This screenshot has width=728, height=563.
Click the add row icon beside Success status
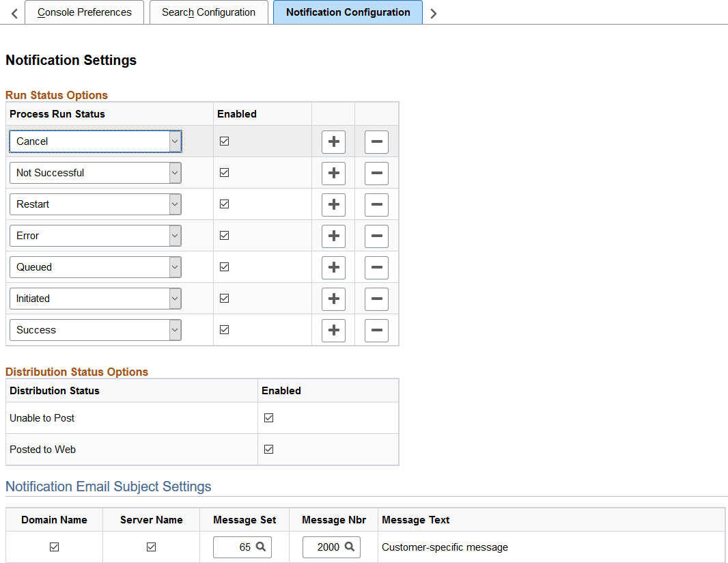tap(333, 330)
